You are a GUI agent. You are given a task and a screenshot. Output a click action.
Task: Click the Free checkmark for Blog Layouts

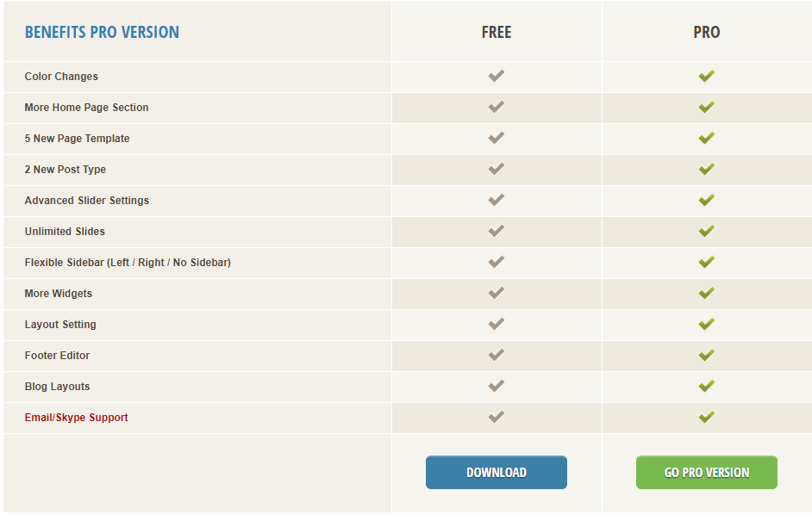(496, 386)
